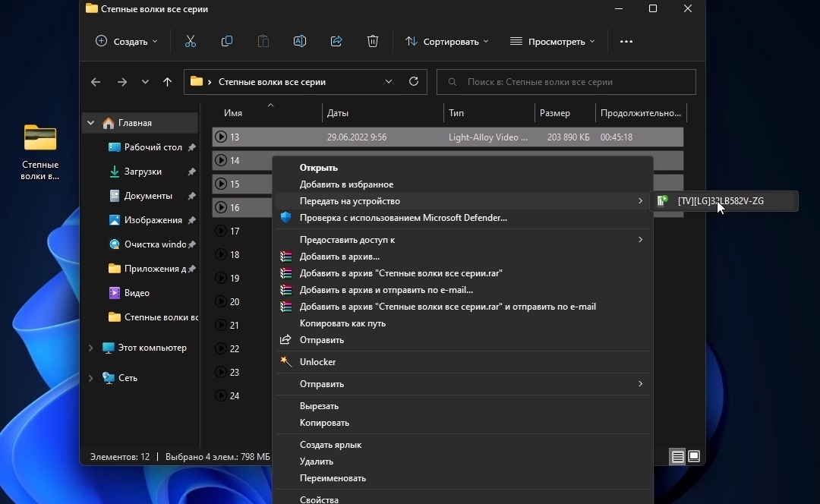This screenshot has height=504, width=820.
Task: Click the Unlocker icon in the context menu
Action: tap(286, 362)
